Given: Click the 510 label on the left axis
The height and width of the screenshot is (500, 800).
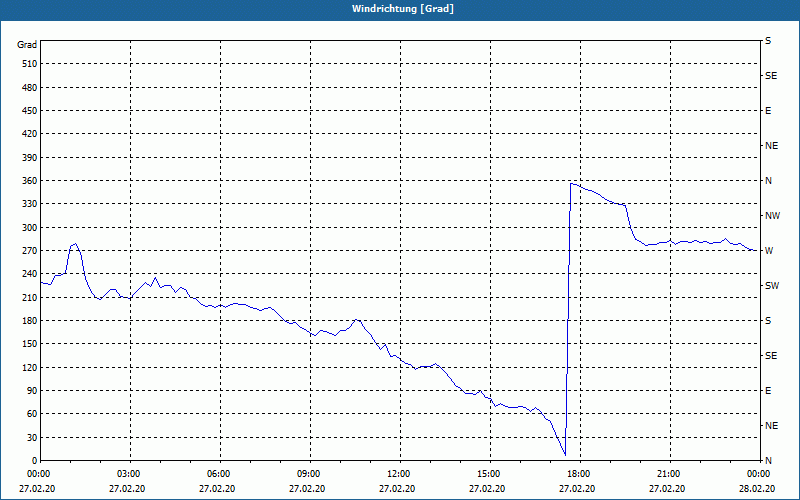Looking at the screenshot, I should pos(30,64).
